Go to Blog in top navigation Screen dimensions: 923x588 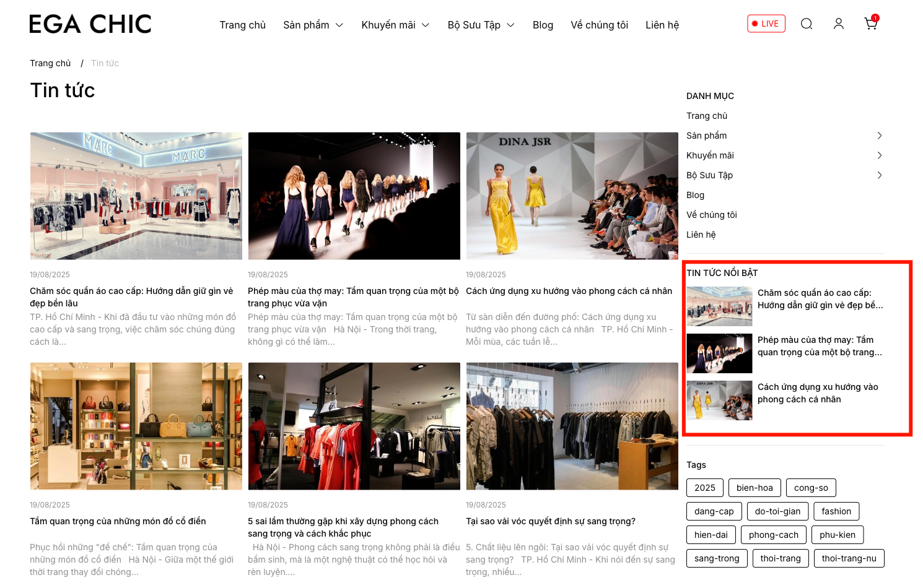click(543, 25)
